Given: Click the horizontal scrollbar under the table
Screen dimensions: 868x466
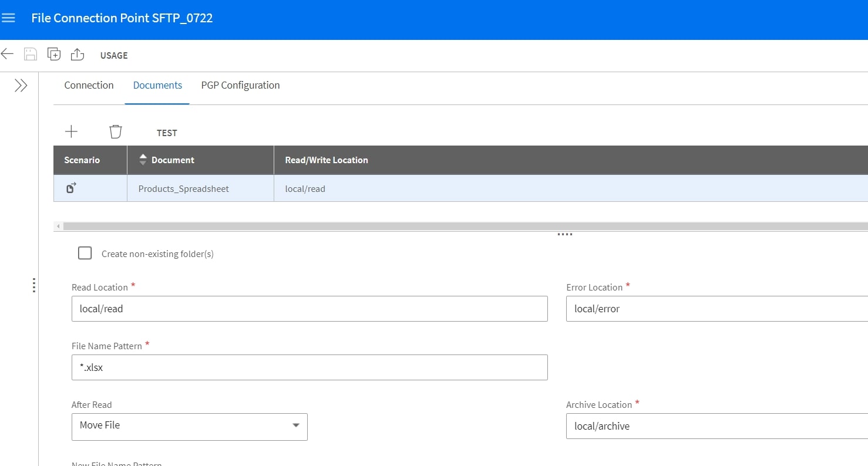Looking at the screenshot, I should point(465,226).
